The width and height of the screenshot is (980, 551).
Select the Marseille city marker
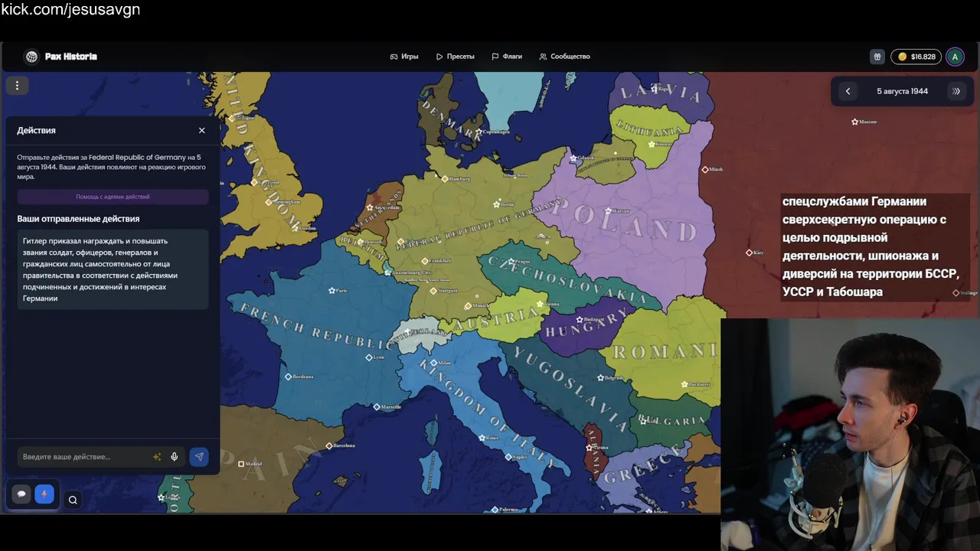click(x=376, y=407)
